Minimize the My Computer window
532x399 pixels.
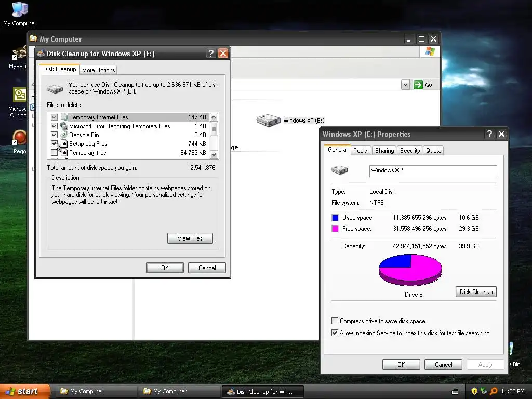(x=409, y=39)
